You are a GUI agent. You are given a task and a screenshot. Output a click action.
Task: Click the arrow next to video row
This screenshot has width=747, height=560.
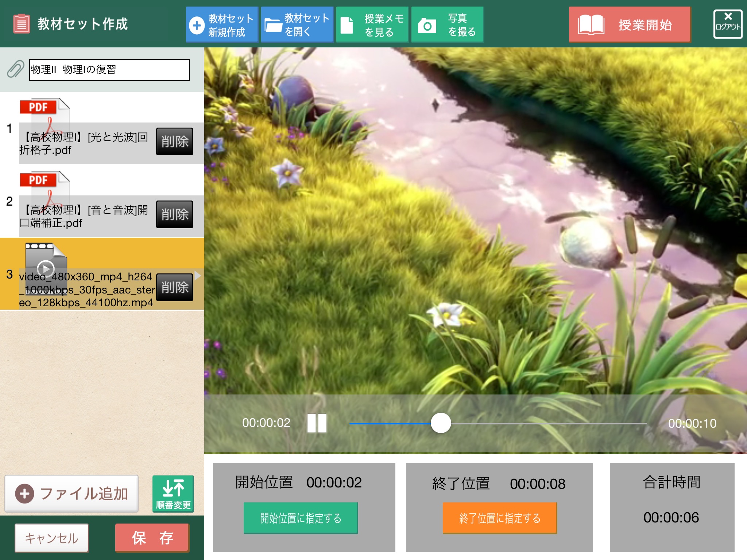click(198, 275)
